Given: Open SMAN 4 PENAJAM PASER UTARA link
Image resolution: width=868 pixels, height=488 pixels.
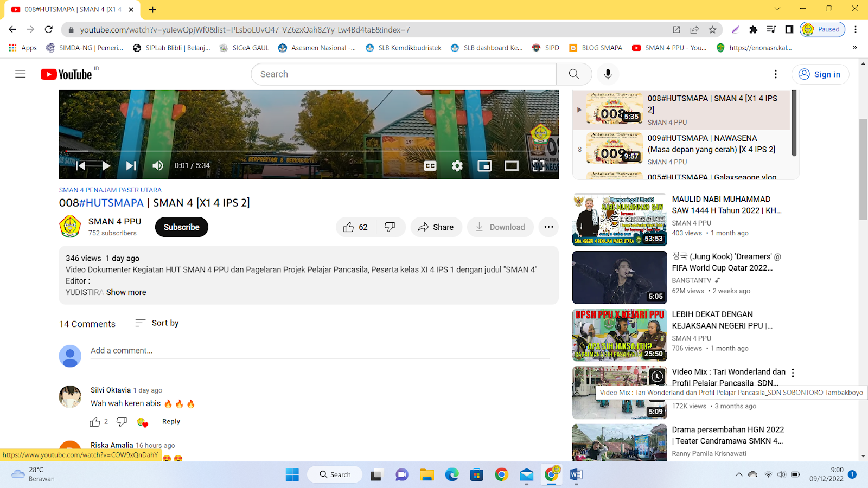Looking at the screenshot, I should [x=110, y=190].
